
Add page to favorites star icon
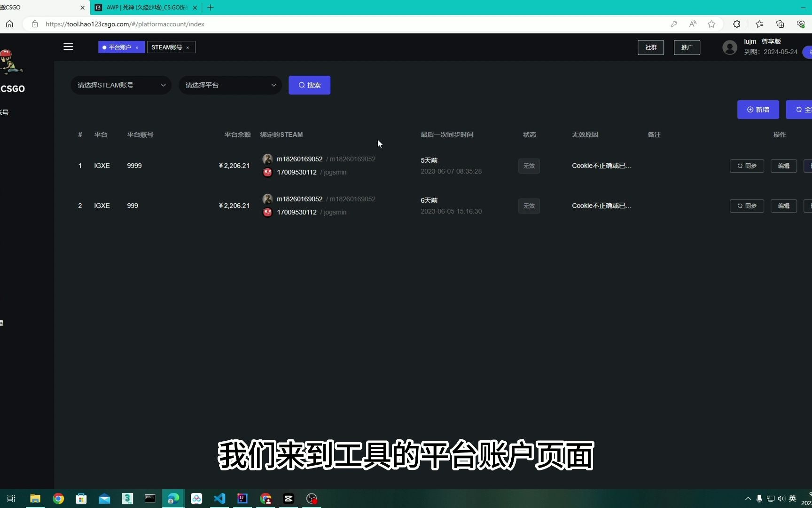pos(711,24)
